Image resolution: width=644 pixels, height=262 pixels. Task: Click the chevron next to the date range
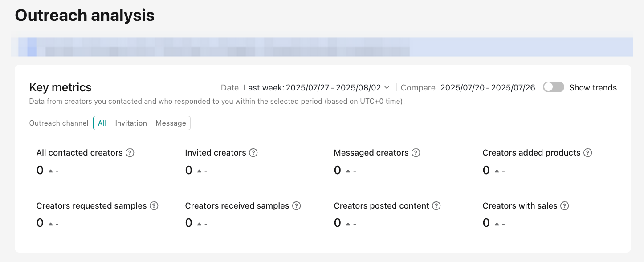pos(387,87)
